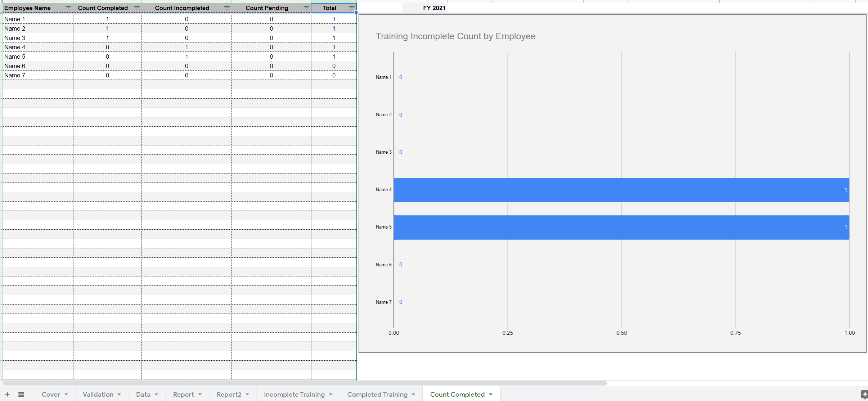Select the Name 1 cell in table
The image size is (868, 401).
coord(38,19)
